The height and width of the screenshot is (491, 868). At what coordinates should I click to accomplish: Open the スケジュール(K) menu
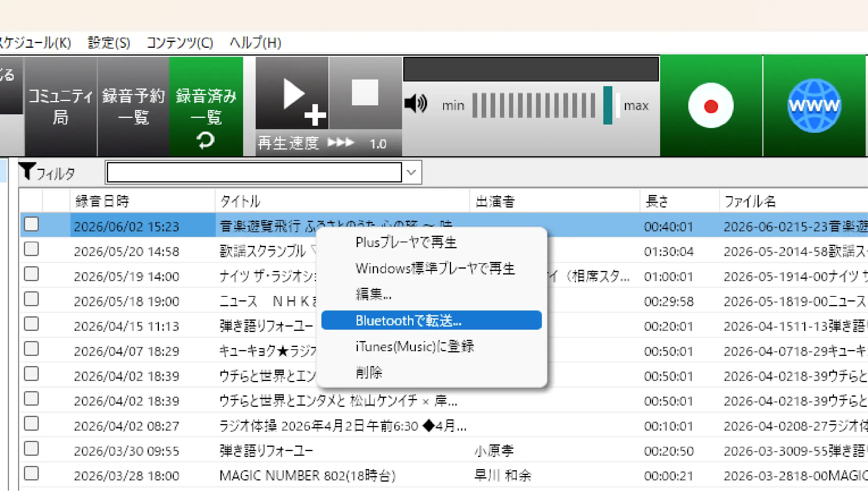(35, 43)
